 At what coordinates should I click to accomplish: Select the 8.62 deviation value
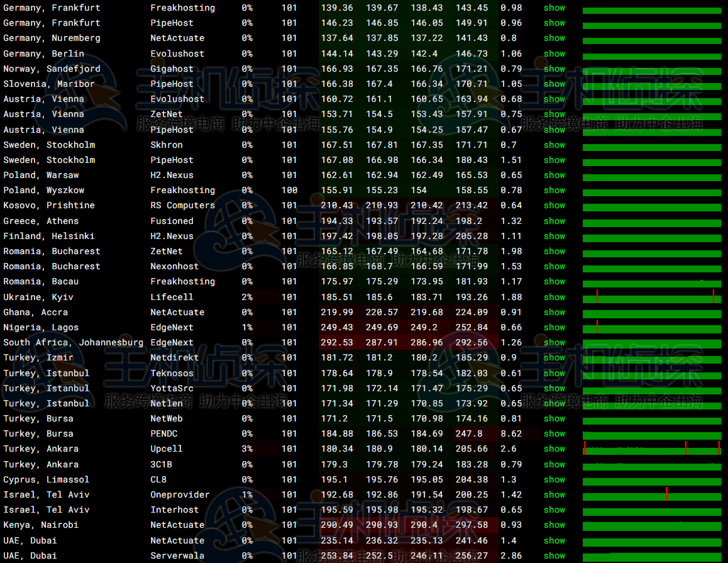pyautogui.click(x=511, y=434)
